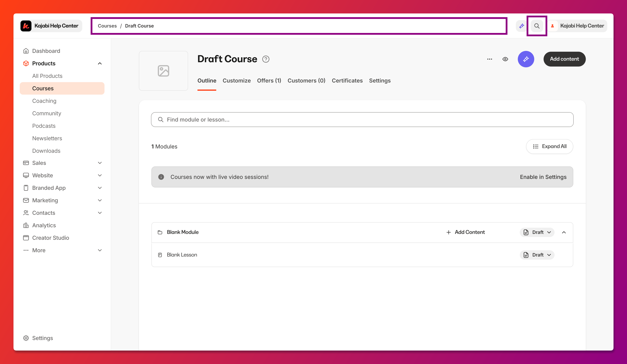The height and width of the screenshot is (364, 627).
Task: Open the Certificates tab
Action: point(347,81)
